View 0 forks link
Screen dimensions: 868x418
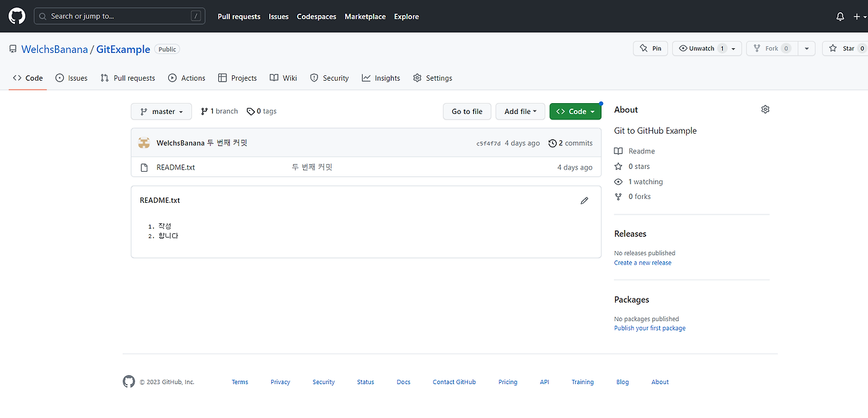click(x=633, y=197)
